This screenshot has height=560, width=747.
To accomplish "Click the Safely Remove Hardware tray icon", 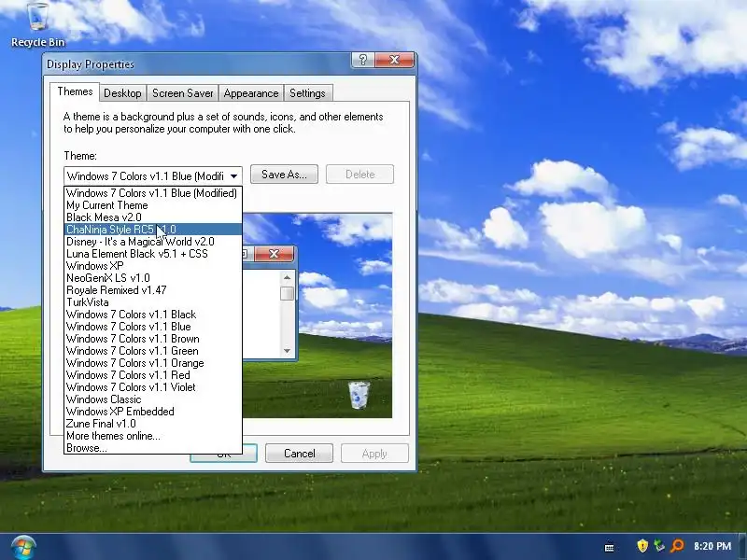I will (659, 546).
